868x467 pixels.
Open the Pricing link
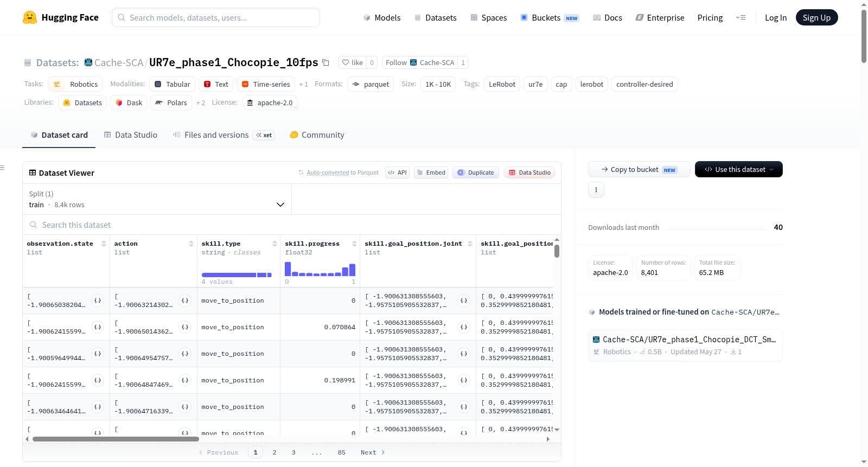pyautogui.click(x=710, y=17)
